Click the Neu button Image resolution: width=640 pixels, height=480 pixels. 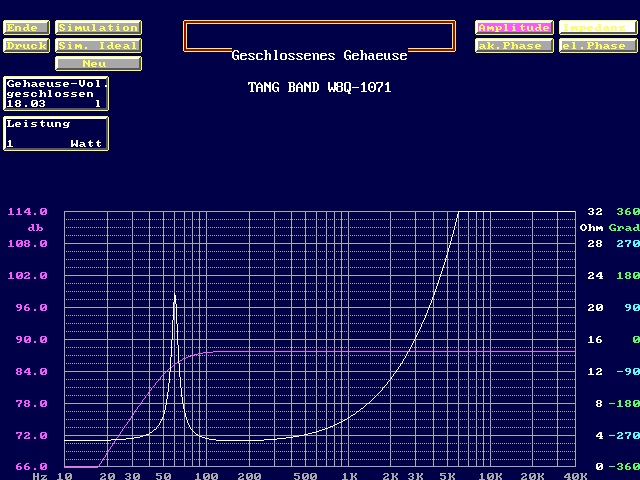[x=97, y=63]
